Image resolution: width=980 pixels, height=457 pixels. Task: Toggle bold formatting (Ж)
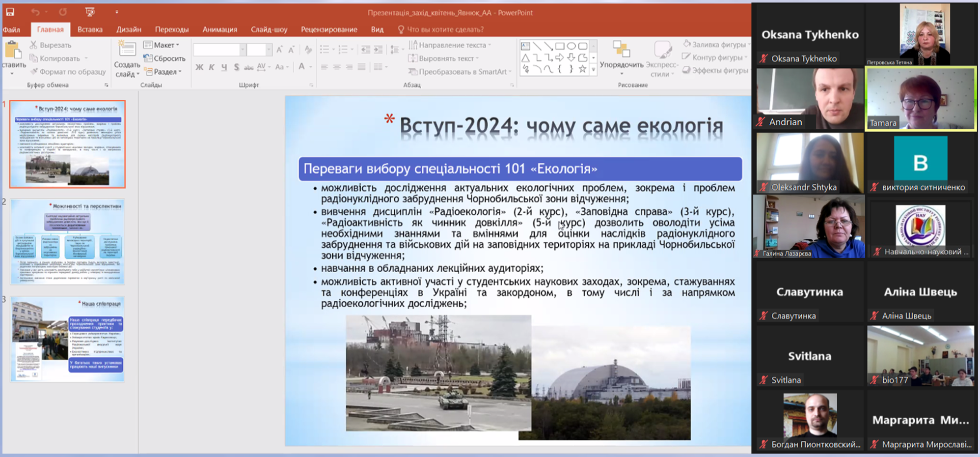click(199, 67)
